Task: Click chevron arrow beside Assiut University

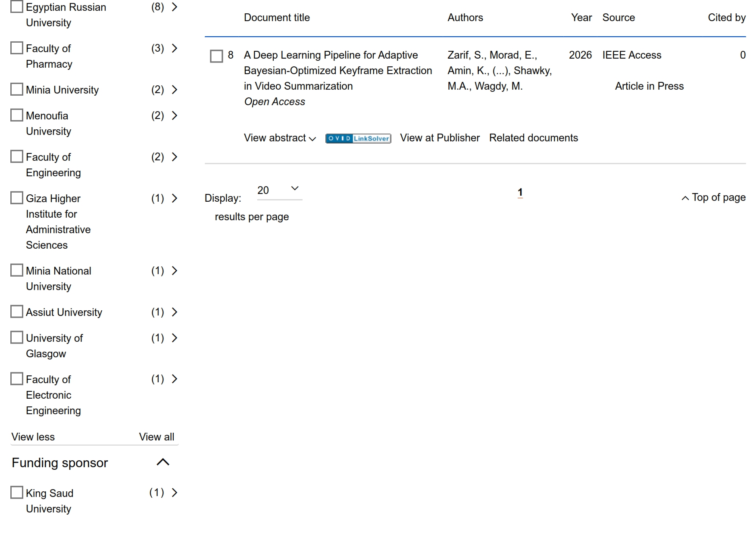Action: click(175, 312)
